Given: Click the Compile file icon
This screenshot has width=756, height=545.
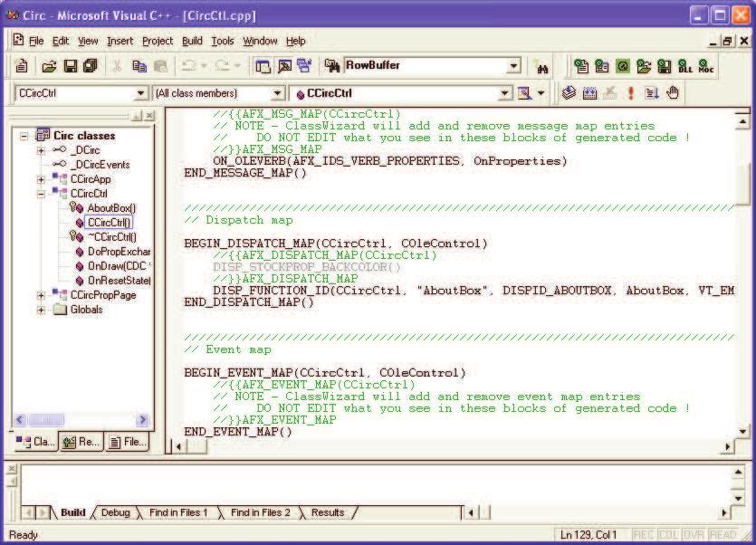Looking at the screenshot, I should tap(569, 92).
